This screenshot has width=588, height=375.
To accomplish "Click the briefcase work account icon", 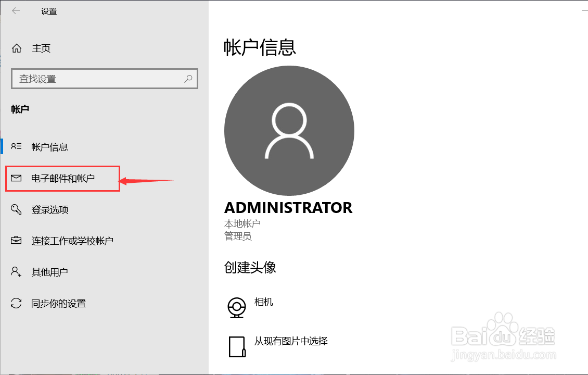I will pos(17,241).
